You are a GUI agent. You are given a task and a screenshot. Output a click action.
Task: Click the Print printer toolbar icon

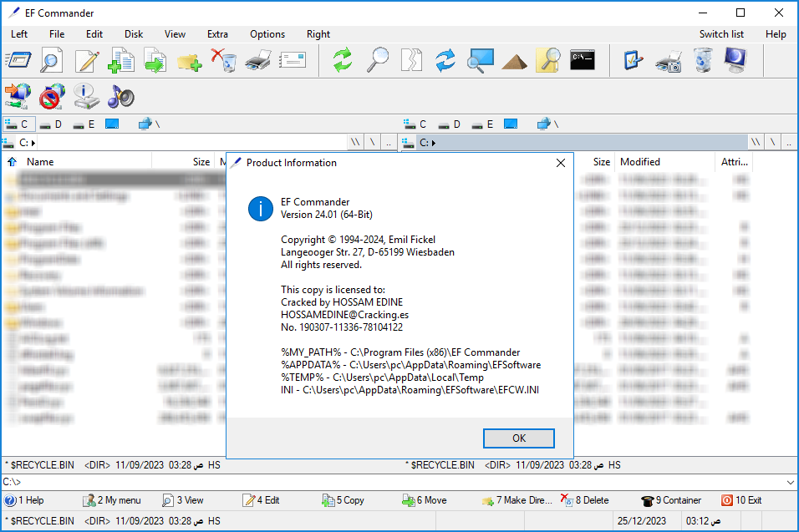pyautogui.click(x=258, y=61)
